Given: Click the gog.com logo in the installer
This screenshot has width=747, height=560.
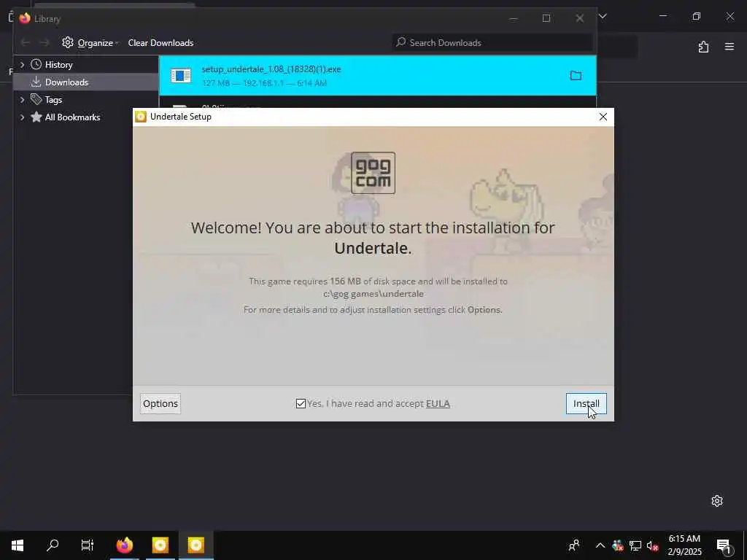Looking at the screenshot, I should pyautogui.click(x=373, y=173).
